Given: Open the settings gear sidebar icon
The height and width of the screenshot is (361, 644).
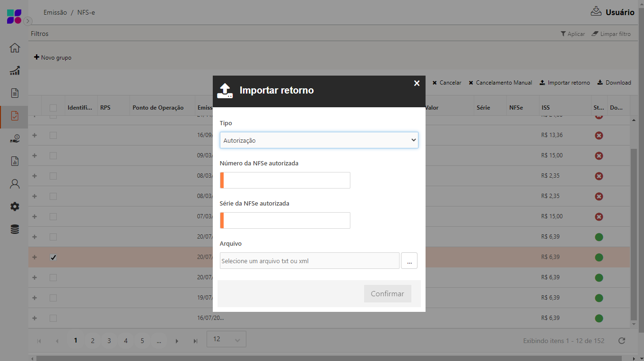Looking at the screenshot, I should point(15,206).
